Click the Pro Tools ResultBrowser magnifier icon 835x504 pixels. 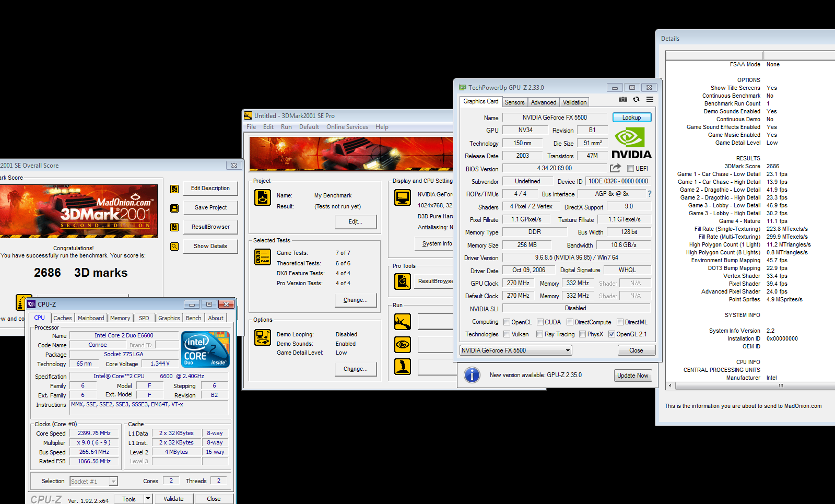pos(403,282)
